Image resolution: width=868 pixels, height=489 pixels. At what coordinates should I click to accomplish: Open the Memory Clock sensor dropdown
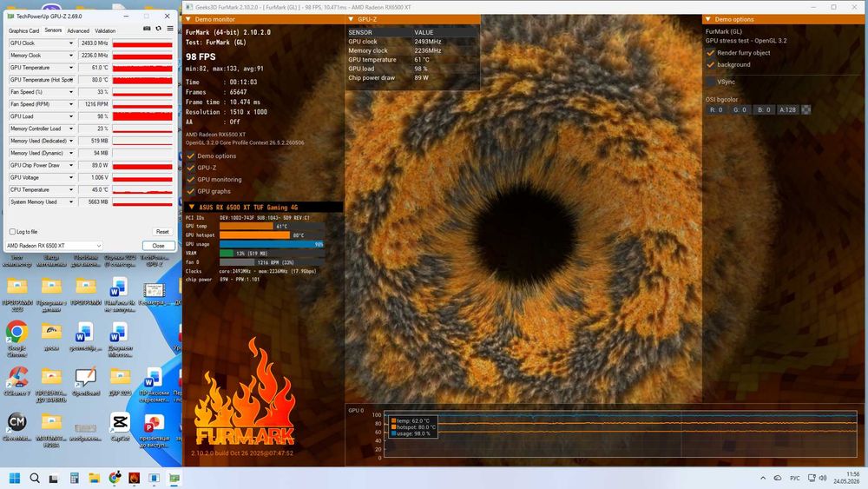(71, 56)
